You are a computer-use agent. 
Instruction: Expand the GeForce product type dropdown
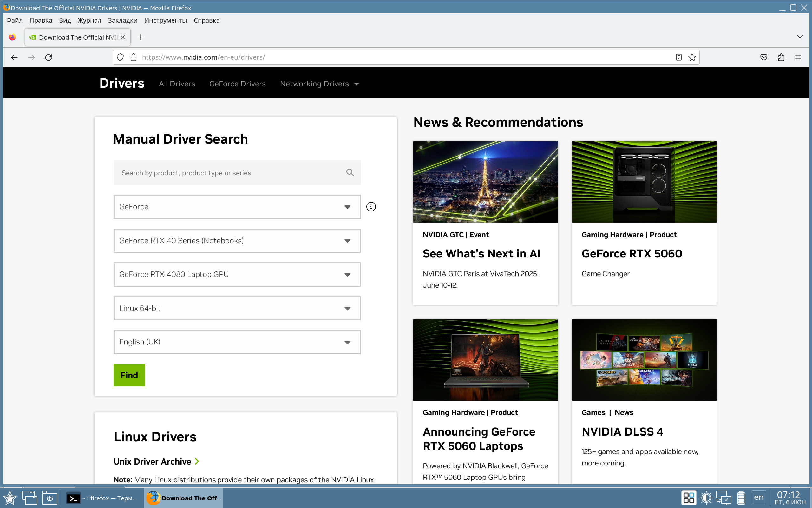(x=237, y=207)
